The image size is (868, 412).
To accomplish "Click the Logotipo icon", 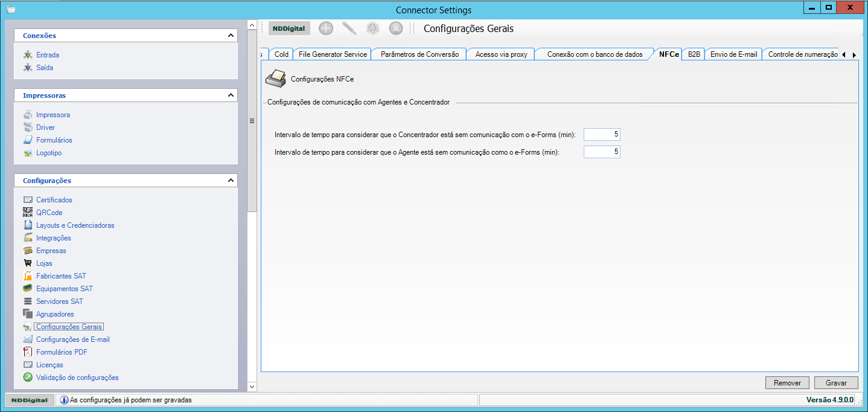I will point(28,153).
